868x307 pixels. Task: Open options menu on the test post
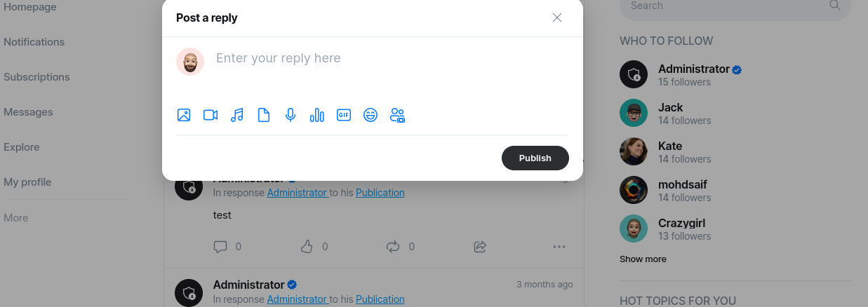[x=559, y=247]
